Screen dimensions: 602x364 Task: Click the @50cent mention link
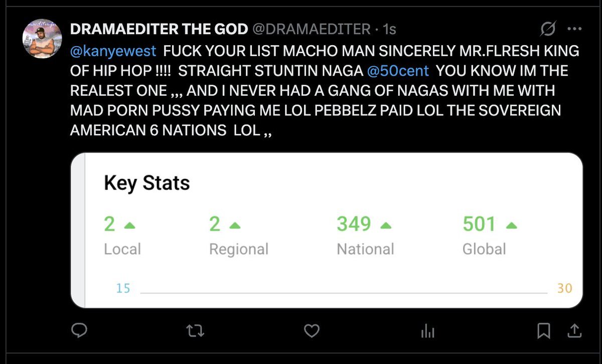pyautogui.click(x=398, y=70)
